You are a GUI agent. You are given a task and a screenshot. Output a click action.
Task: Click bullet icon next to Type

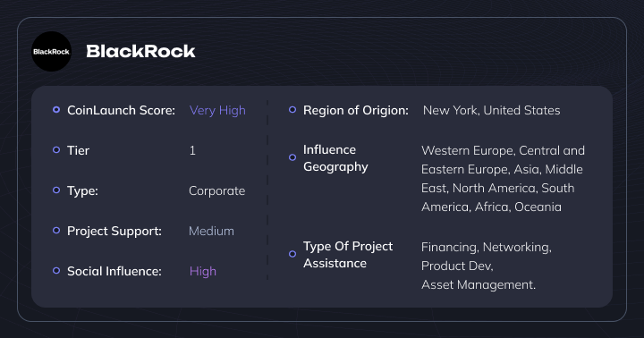tap(56, 190)
